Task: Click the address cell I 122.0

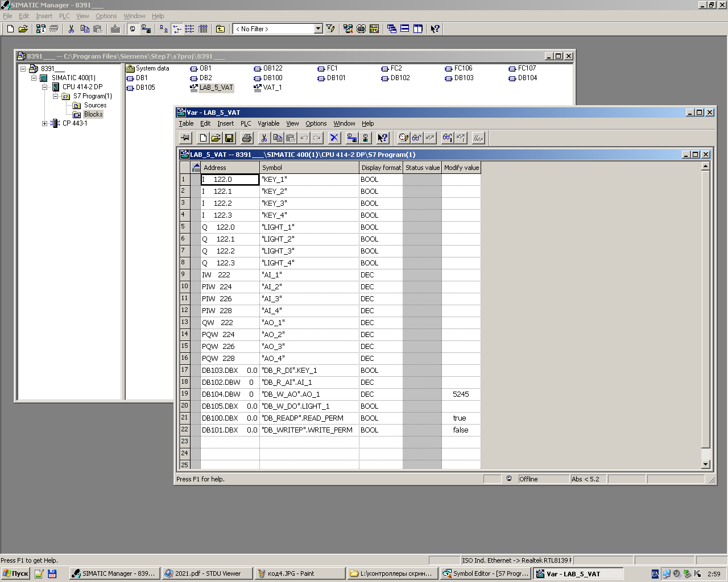Action: (x=230, y=180)
